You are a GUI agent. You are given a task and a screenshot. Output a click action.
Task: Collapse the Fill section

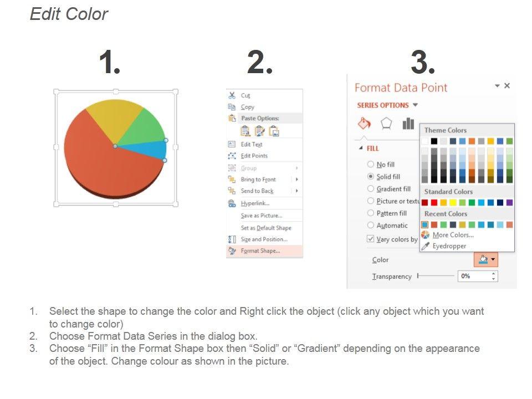pos(361,149)
